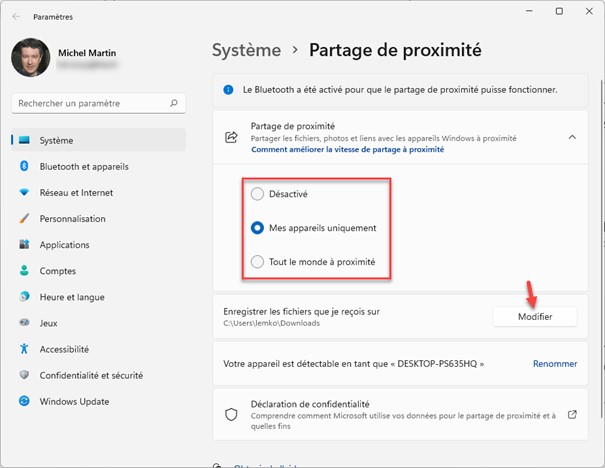Select the Désactivé radio option

[x=258, y=194]
